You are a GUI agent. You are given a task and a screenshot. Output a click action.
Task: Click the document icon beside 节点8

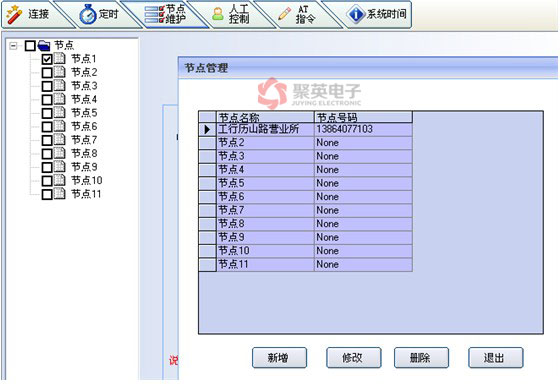pos(60,153)
